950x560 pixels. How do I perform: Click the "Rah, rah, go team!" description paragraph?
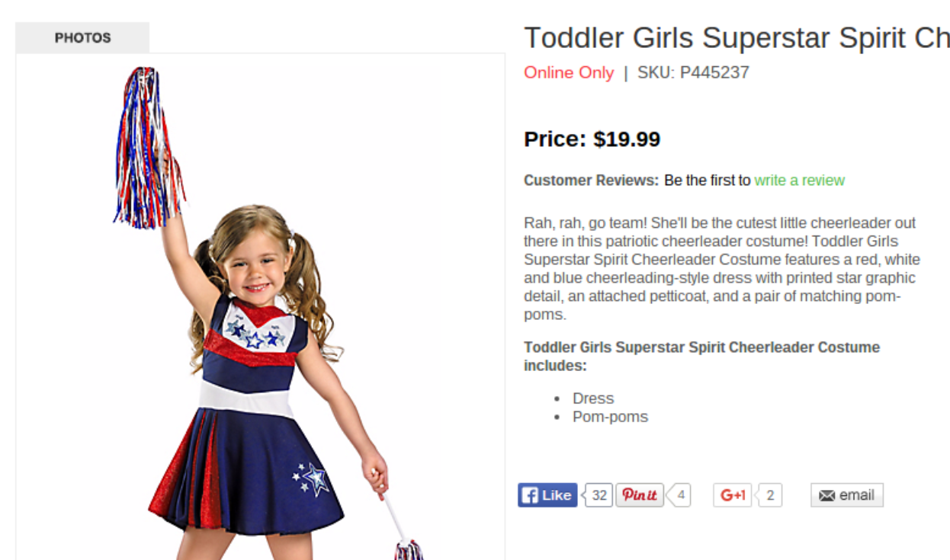(x=719, y=268)
